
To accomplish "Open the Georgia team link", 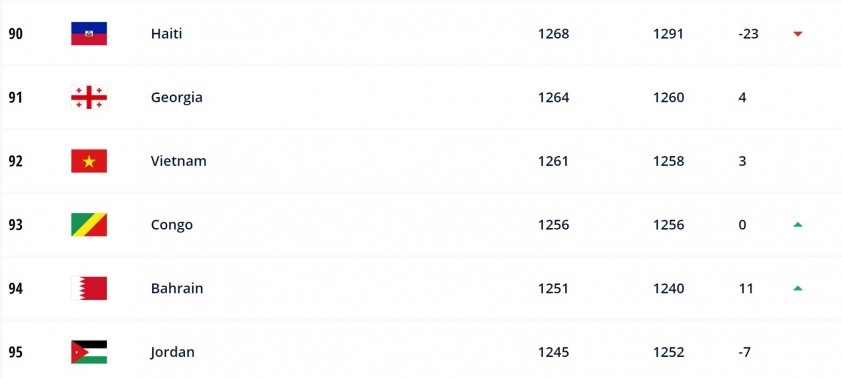I will pyautogui.click(x=177, y=98).
